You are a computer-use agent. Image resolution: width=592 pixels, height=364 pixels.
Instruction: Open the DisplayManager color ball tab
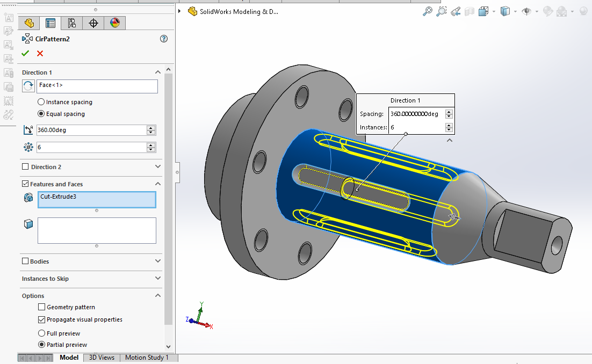[115, 23]
